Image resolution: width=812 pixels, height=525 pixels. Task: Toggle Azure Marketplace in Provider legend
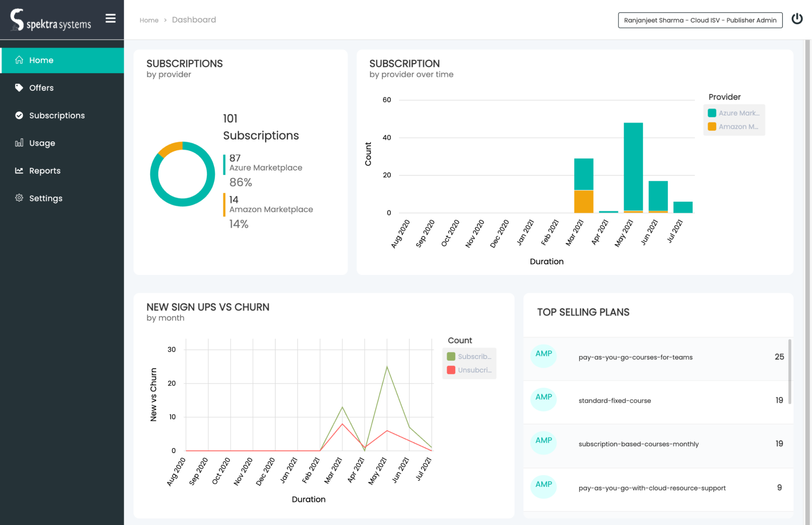pos(734,113)
